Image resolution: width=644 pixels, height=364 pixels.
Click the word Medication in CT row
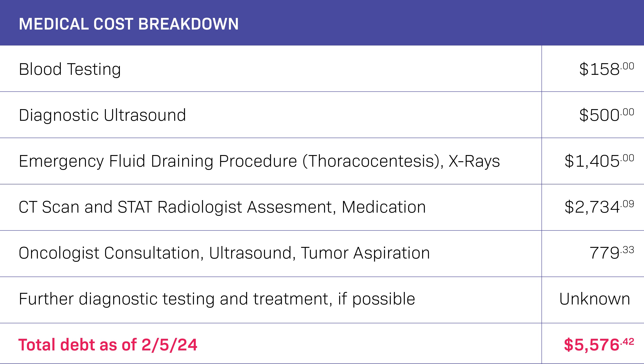pos(384,207)
